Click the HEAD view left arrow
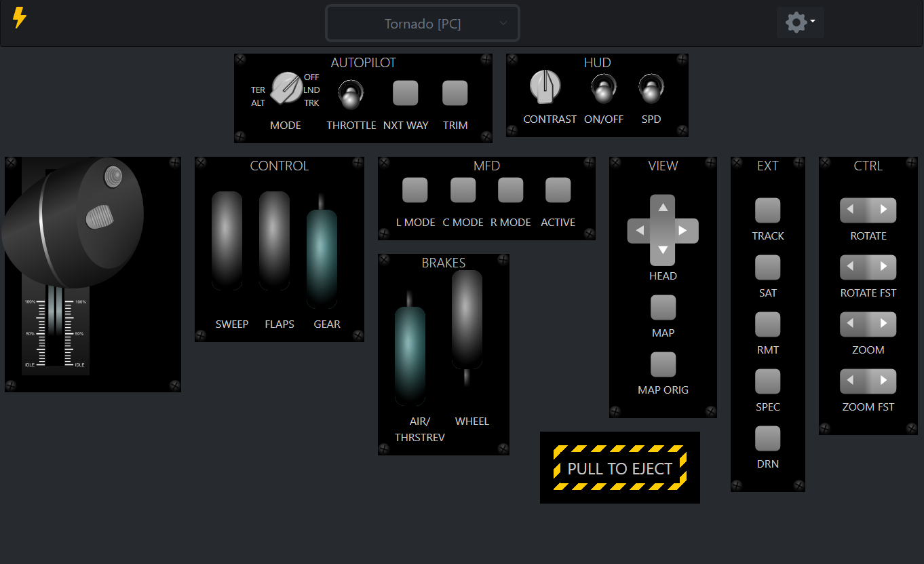 click(x=639, y=231)
